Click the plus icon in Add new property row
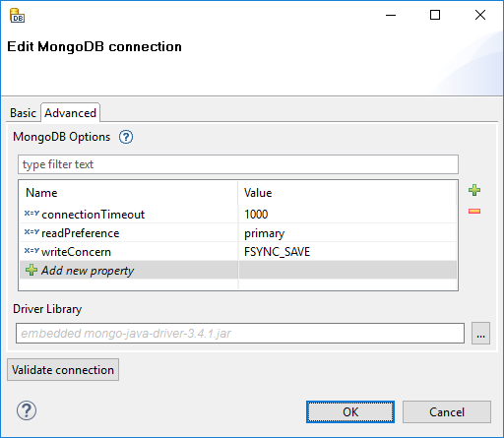Image resolution: width=504 pixels, height=438 pixels. coord(31,270)
